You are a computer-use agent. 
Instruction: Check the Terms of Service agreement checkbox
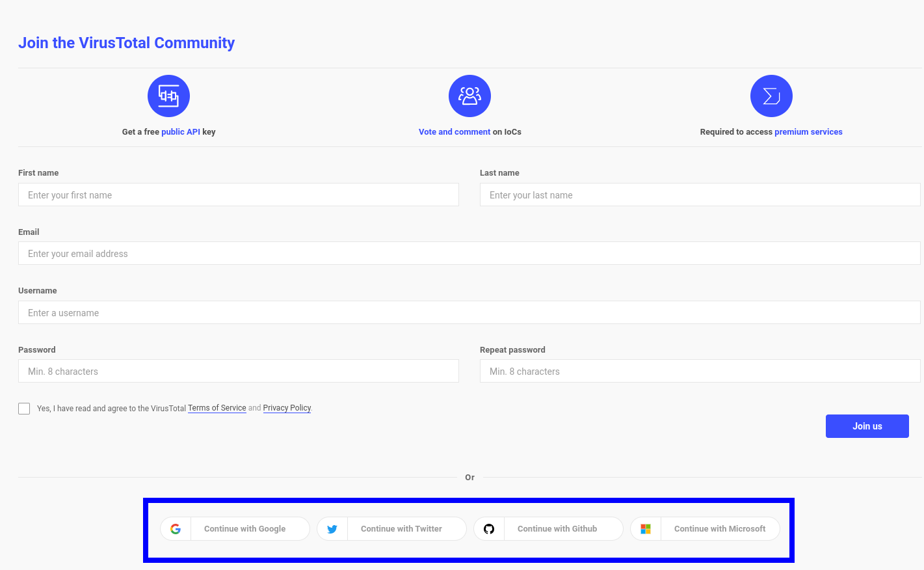(24, 409)
